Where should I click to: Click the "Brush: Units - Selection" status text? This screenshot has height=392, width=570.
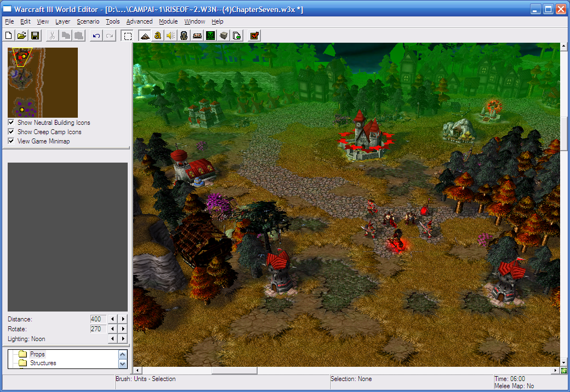tap(145, 378)
